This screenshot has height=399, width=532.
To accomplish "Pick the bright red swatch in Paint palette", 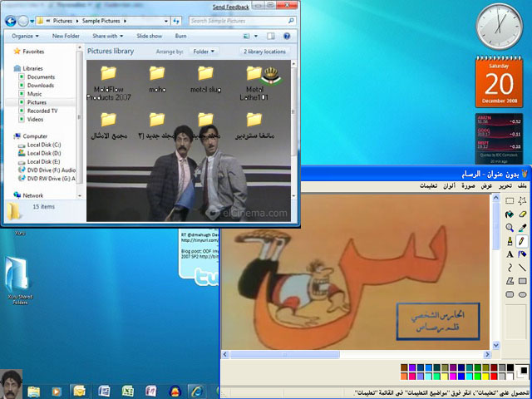I will [494, 376].
